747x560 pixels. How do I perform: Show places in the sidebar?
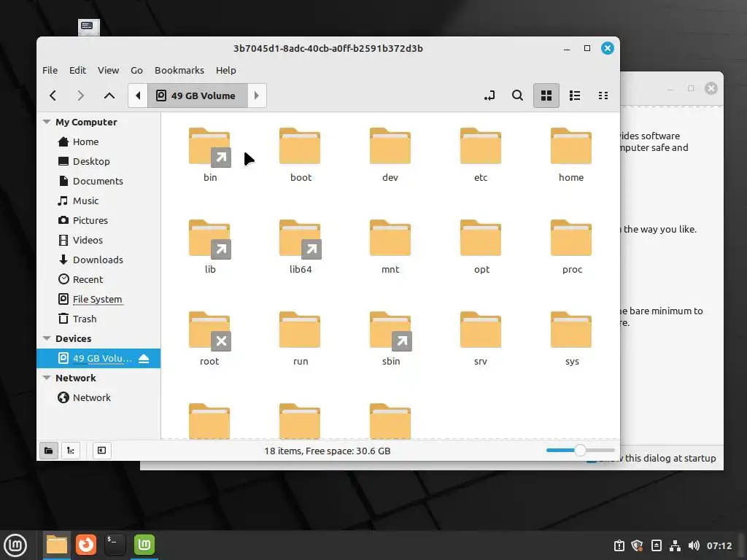tap(49, 451)
